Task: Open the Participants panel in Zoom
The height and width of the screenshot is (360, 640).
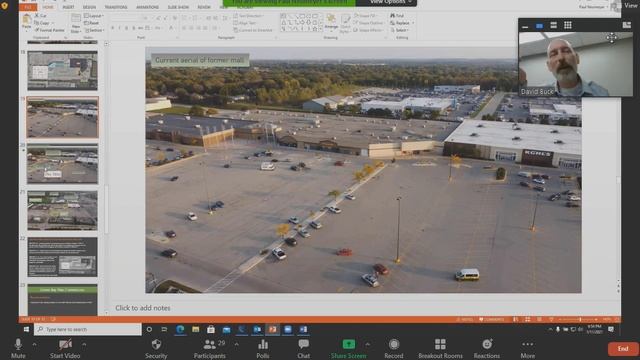Action: click(x=210, y=349)
